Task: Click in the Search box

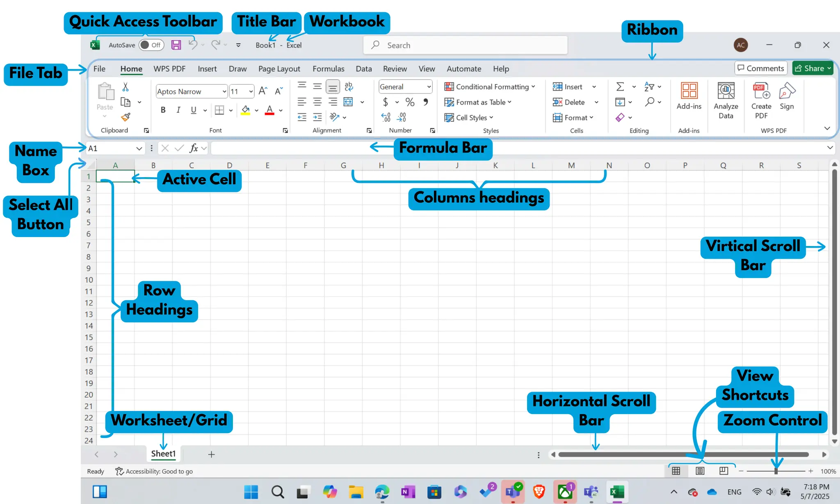Action: coord(465,45)
